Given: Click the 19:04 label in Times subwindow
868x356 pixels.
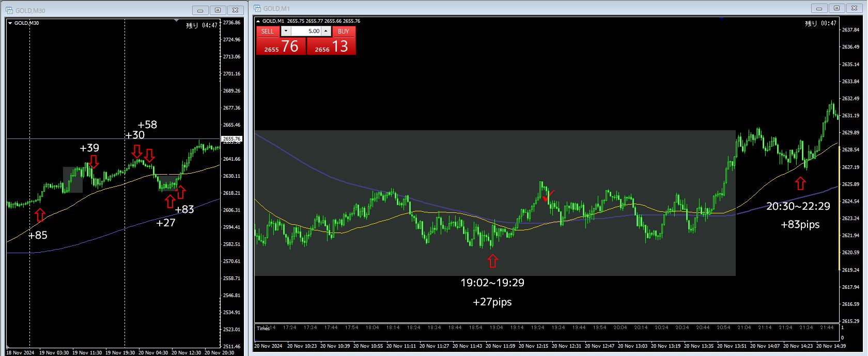Looking at the screenshot, I should 496,328.
